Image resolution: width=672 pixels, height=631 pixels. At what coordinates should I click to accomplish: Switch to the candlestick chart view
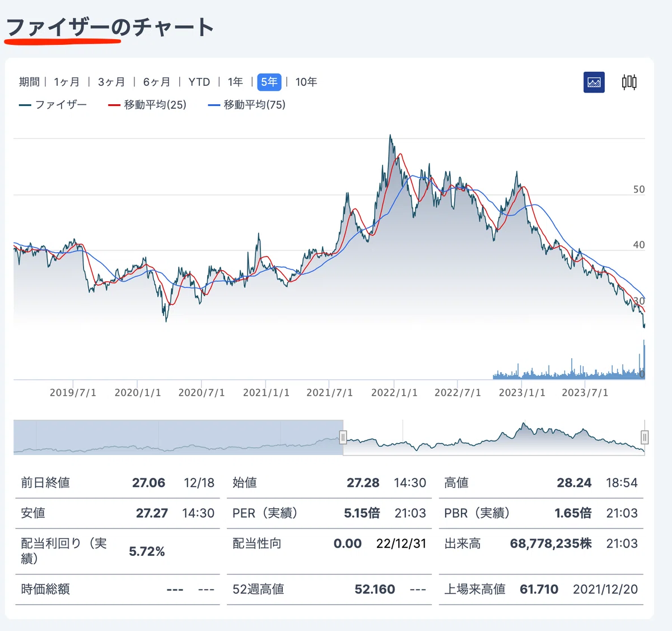click(x=629, y=82)
